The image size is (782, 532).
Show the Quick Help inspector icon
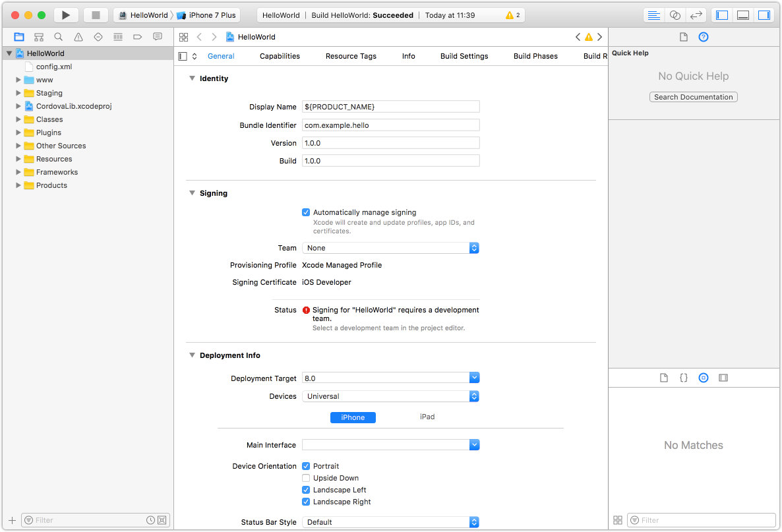coord(703,37)
